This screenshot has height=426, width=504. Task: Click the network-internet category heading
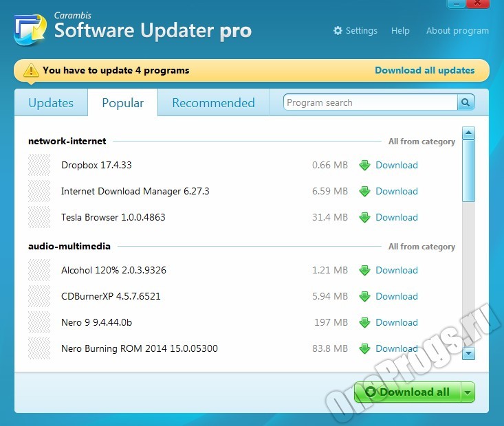click(67, 141)
